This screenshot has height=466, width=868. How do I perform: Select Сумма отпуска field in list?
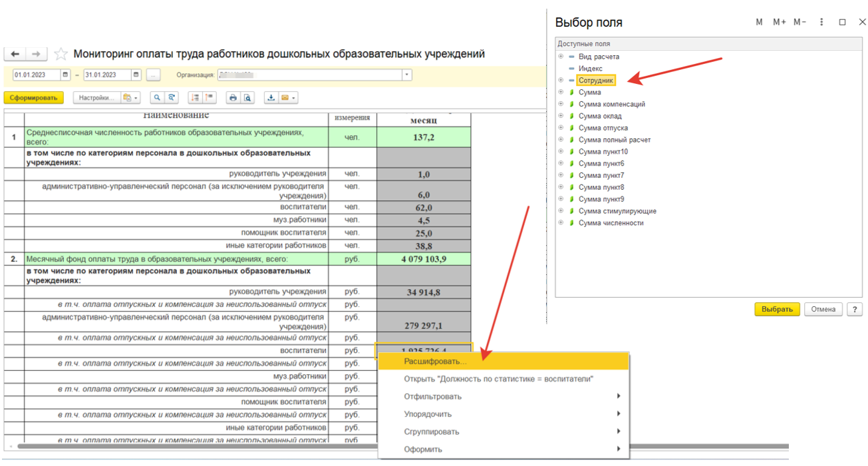coord(603,128)
